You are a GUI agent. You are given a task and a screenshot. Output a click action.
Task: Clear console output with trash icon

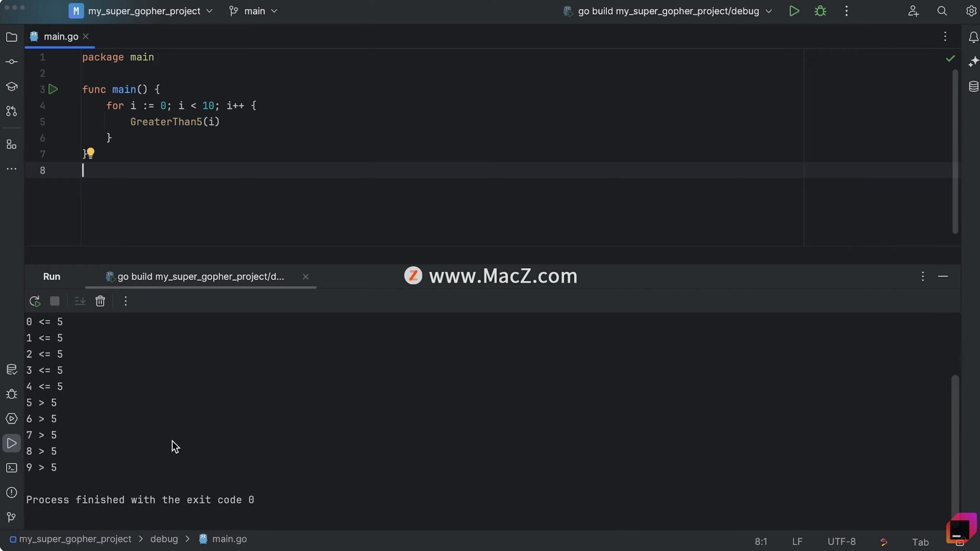(x=100, y=301)
